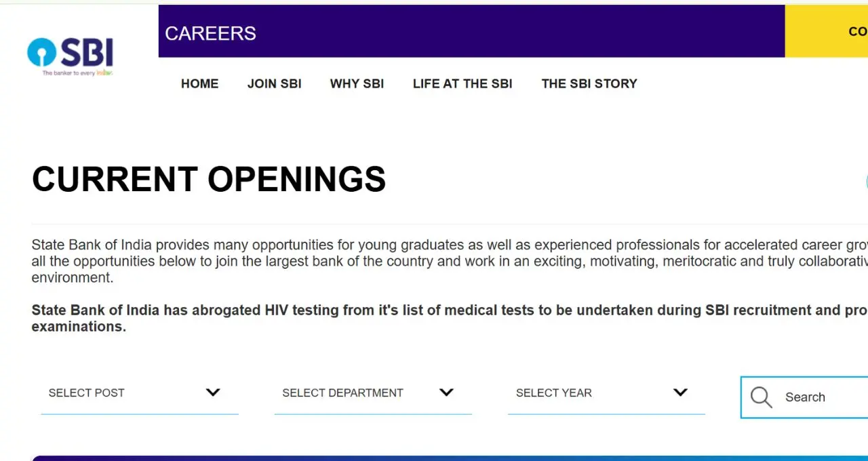The width and height of the screenshot is (868, 461).
Task: Click the CURRENT OPENINGS heading
Action: [209, 180]
